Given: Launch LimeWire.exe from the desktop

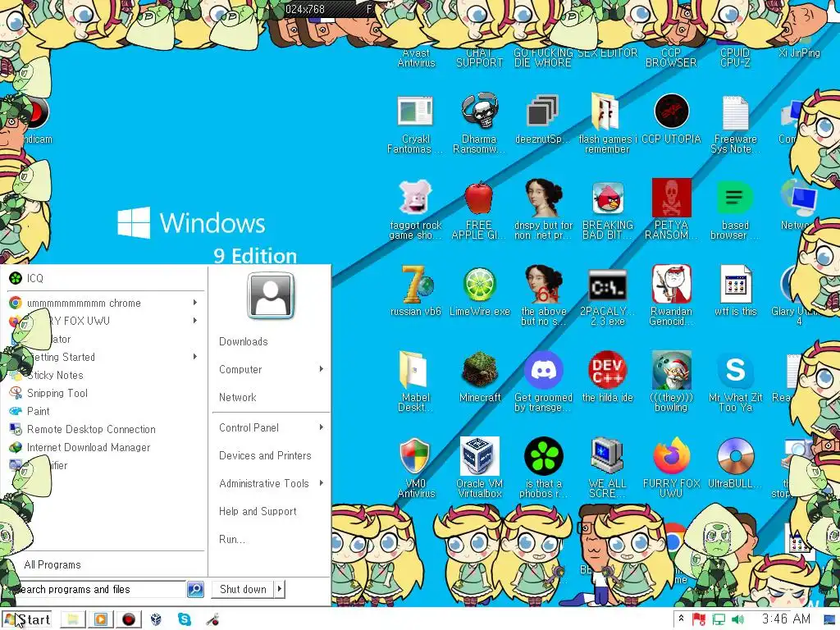Looking at the screenshot, I should 479,285.
